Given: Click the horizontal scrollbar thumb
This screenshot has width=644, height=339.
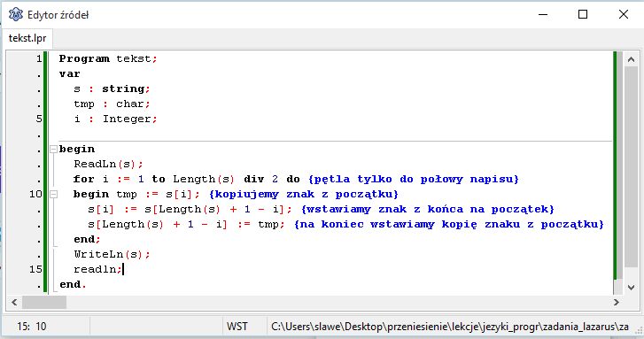Looking at the screenshot, I should [x=44, y=303].
